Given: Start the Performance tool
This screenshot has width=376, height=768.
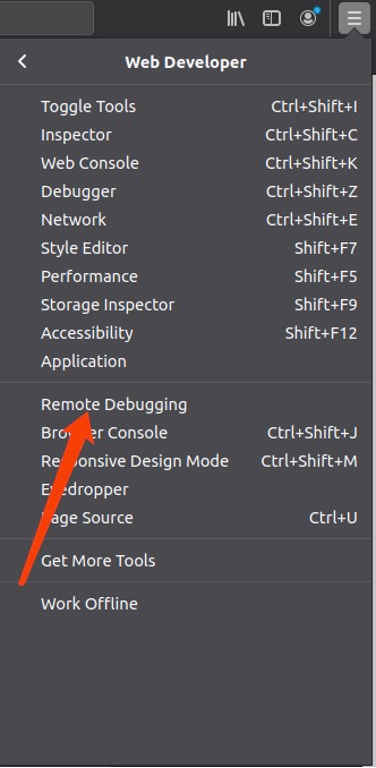Looking at the screenshot, I should click(188, 277).
